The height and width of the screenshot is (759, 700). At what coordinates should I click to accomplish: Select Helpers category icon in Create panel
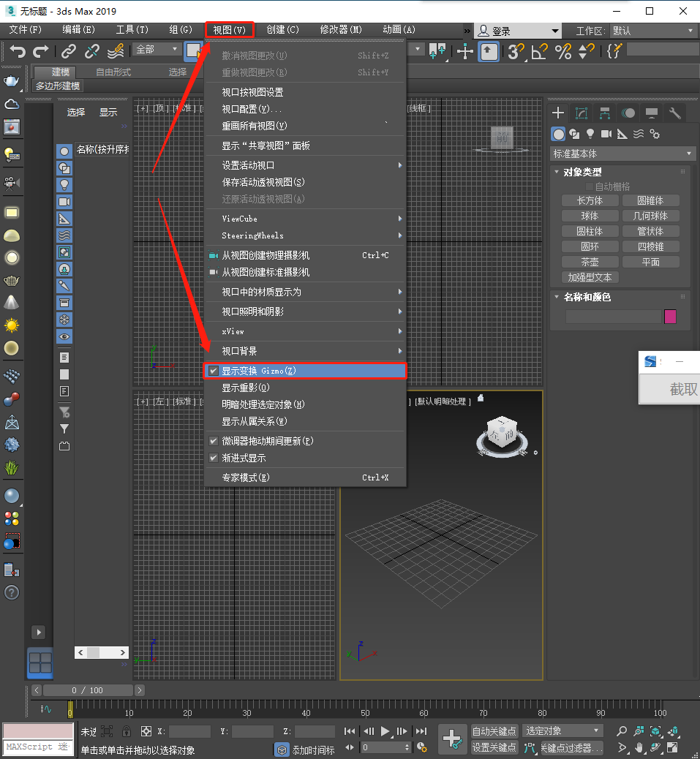pos(622,134)
